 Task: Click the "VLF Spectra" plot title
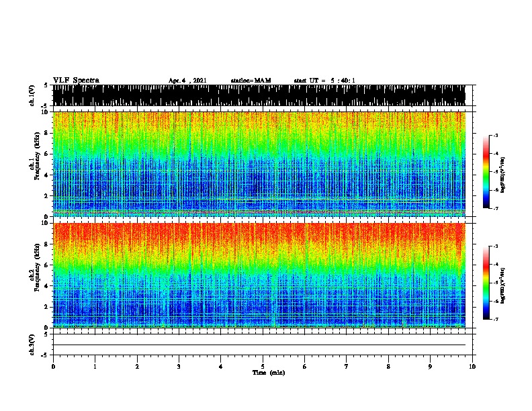pos(76,81)
